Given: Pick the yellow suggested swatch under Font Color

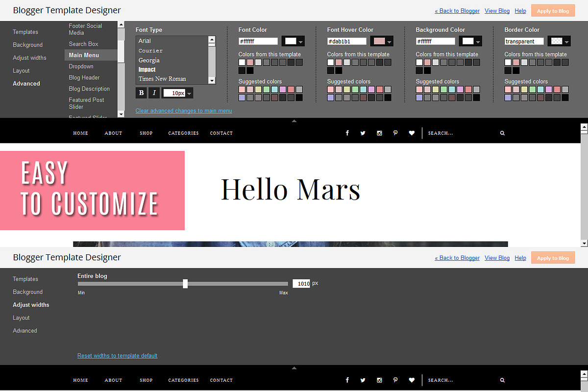Looking at the screenshot, I should coord(258,90).
